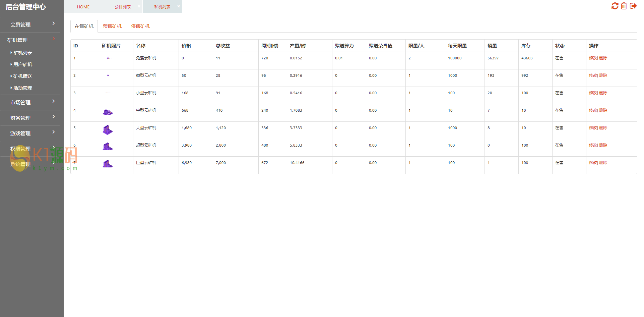Click the 中型云矿机 miner photo
Screen dimensions: 644x317
[108, 112]
